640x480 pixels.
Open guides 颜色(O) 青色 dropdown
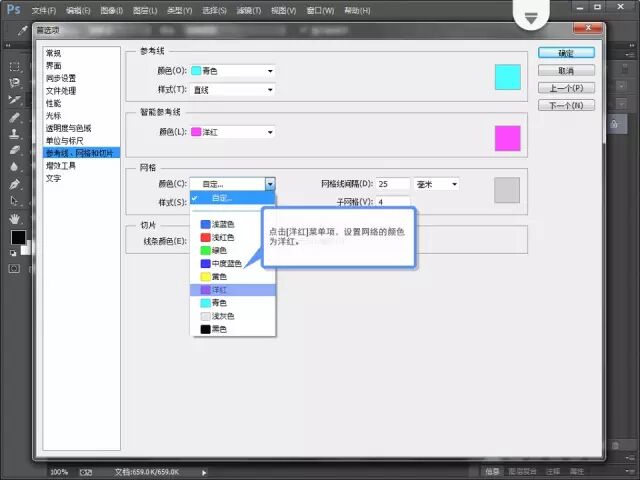click(233, 71)
